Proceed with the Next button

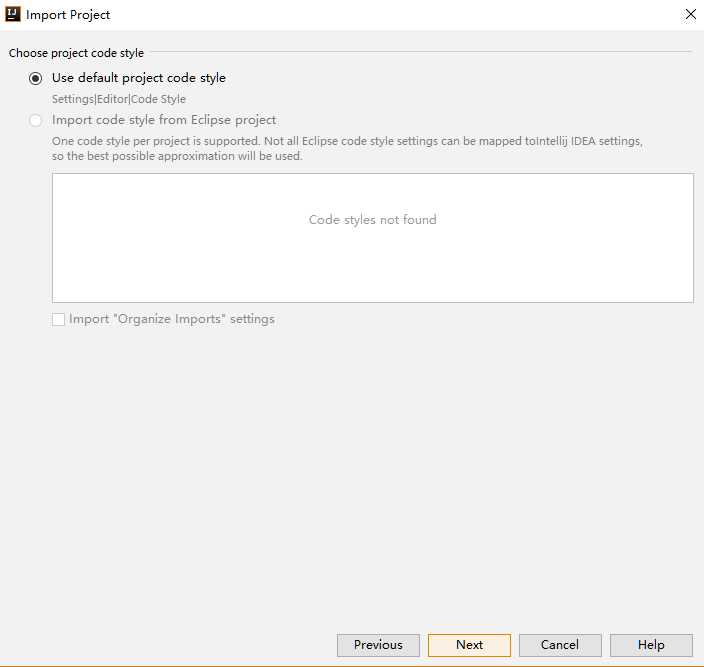point(469,645)
